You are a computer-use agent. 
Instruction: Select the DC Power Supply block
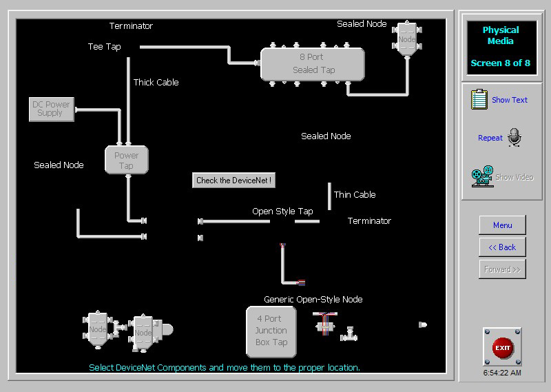(52, 109)
